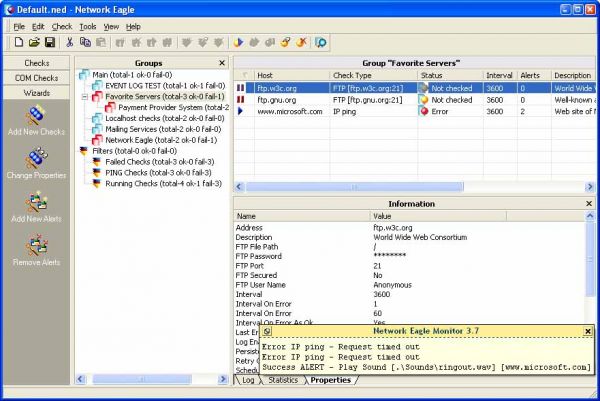Collapse the Favorite Servers tree node

[84, 97]
